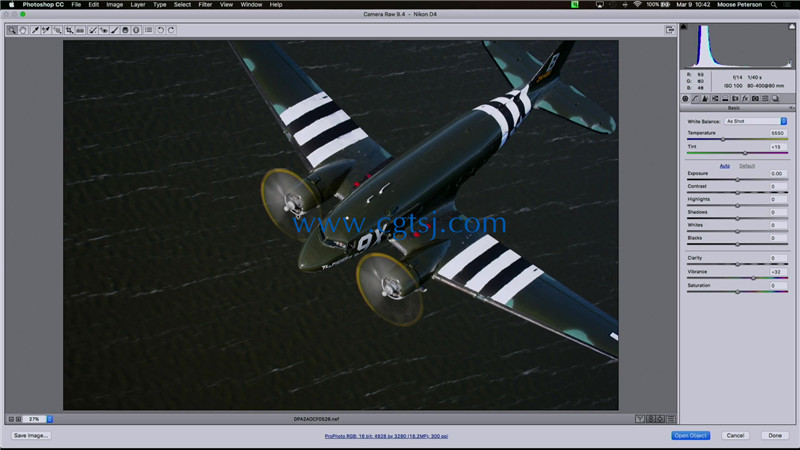Screen dimensions: 800x450
Task: Select the Targeted Adjustment tool
Action: click(x=57, y=30)
